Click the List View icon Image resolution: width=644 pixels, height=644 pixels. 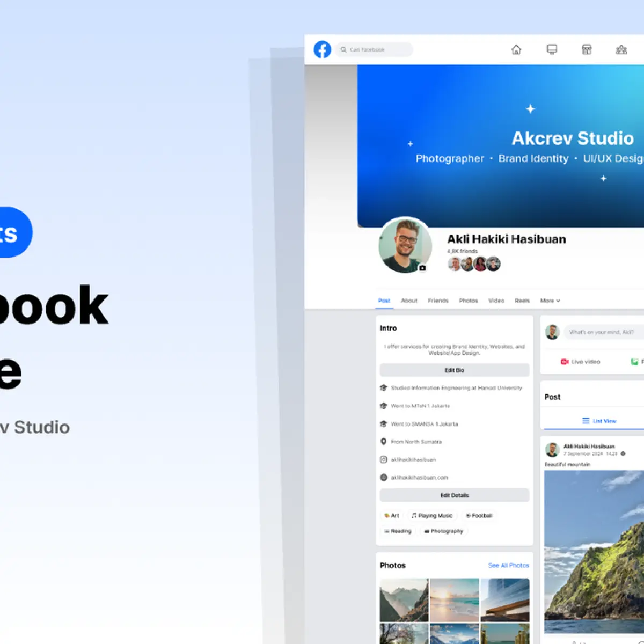586,421
